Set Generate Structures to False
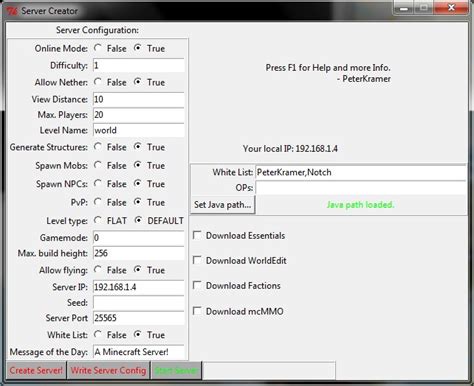474x386 pixels. [98, 147]
